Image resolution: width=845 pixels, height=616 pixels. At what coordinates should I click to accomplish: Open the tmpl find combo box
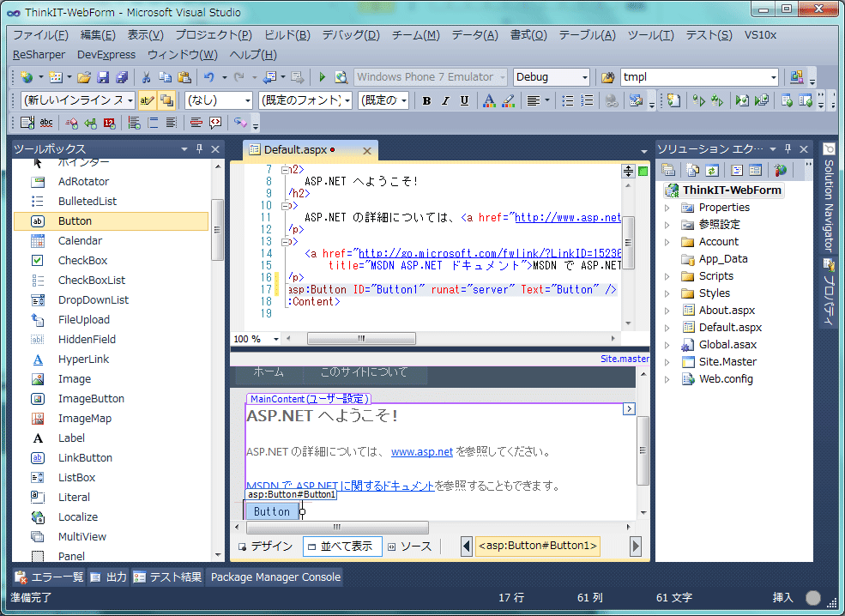pyautogui.click(x=774, y=77)
